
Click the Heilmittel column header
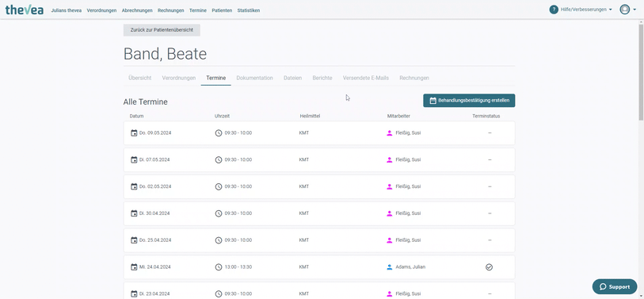coord(310,117)
